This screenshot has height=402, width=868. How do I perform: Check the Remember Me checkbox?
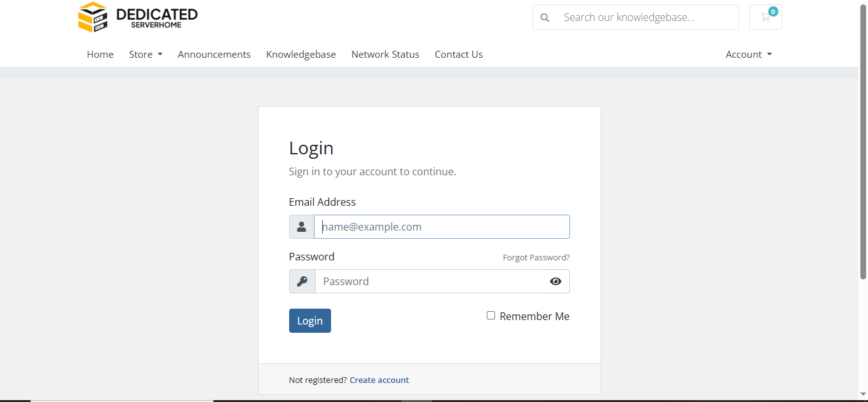coord(491,316)
